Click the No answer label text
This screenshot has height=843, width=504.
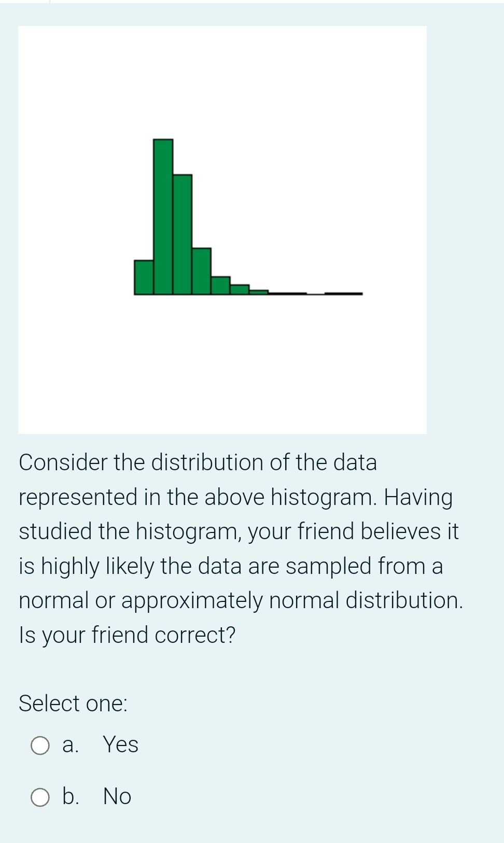(x=118, y=797)
